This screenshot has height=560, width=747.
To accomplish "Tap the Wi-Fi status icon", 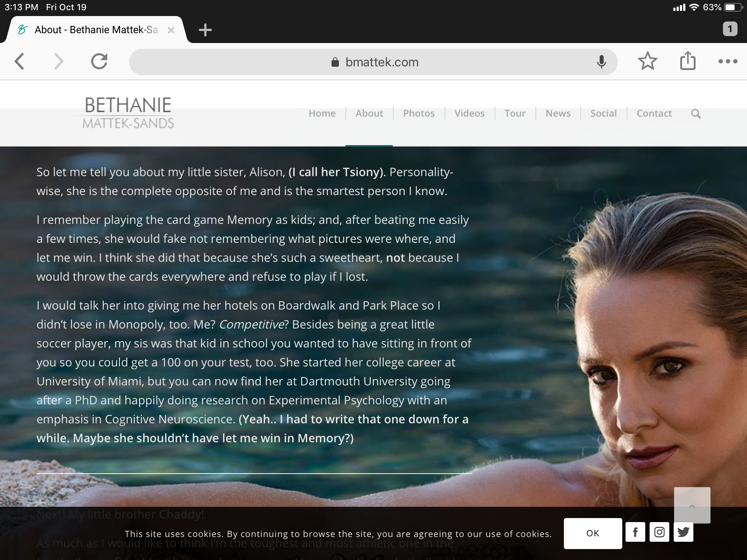I will [694, 7].
